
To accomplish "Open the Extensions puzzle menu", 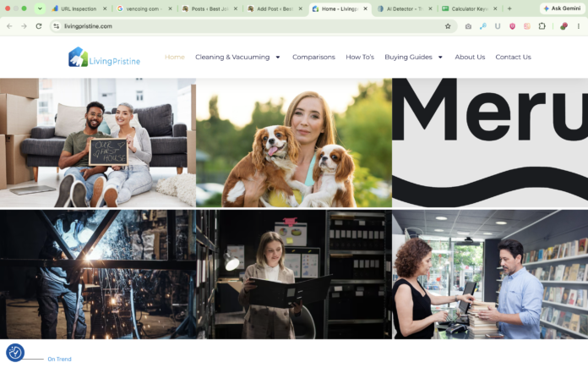I will [542, 26].
